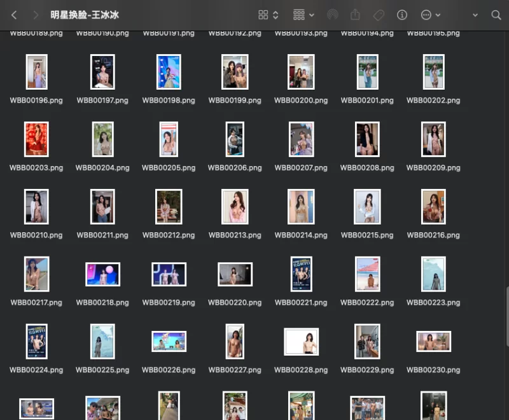Open the group-by items icon

[x=299, y=15]
